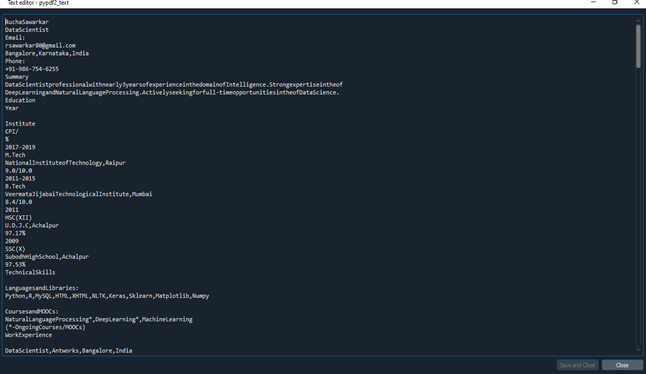The width and height of the screenshot is (646, 374).
Task: Click the 'SSC(X)' line
Action: click(15, 249)
